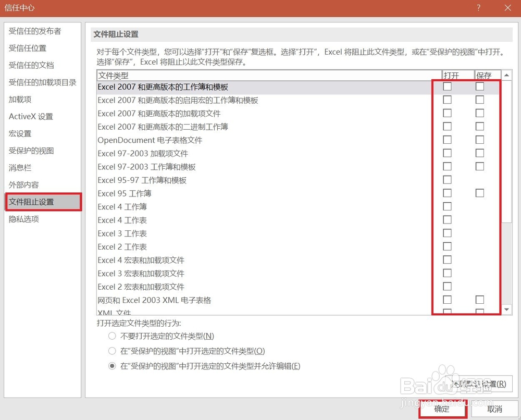This screenshot has width=521, height=420.
Task: Check Open for Excel 3 宏表和加载项文件
Action: point(447,273)
